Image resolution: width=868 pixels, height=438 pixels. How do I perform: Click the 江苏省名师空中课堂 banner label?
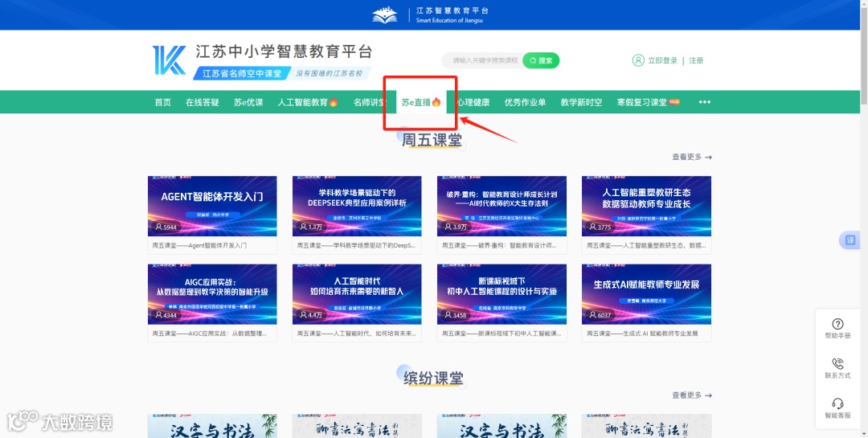(241, 73)
